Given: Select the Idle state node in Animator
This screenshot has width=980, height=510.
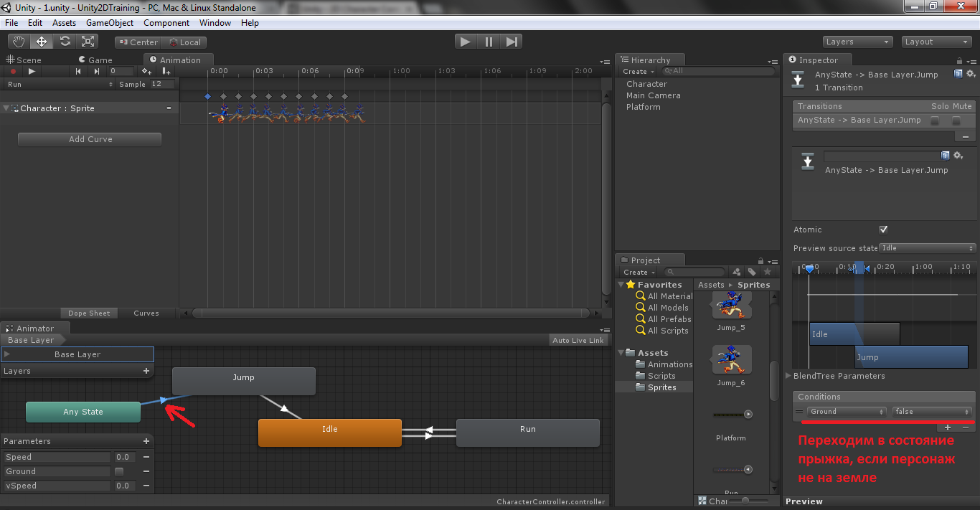Looking at the screenshot, I should [x=330, y=433].
